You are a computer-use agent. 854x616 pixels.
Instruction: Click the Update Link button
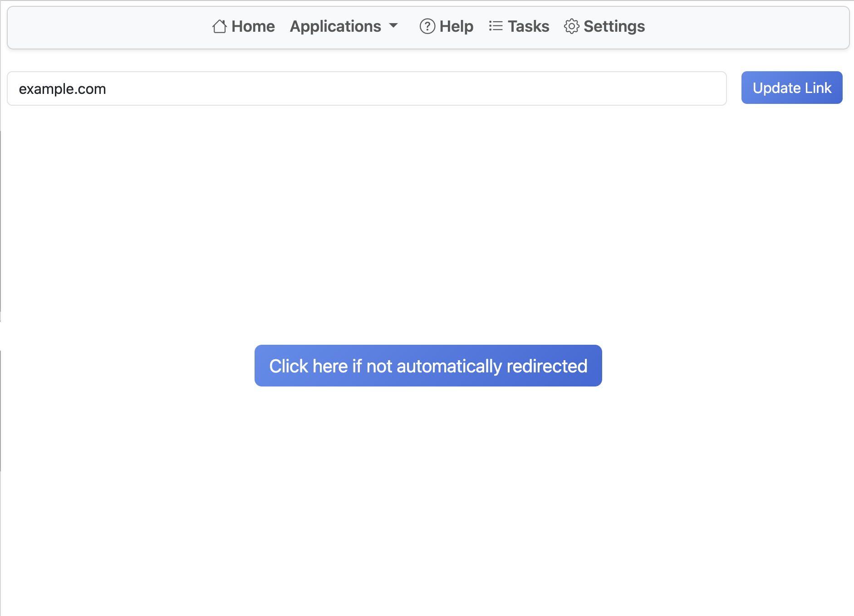pos(791,88)
